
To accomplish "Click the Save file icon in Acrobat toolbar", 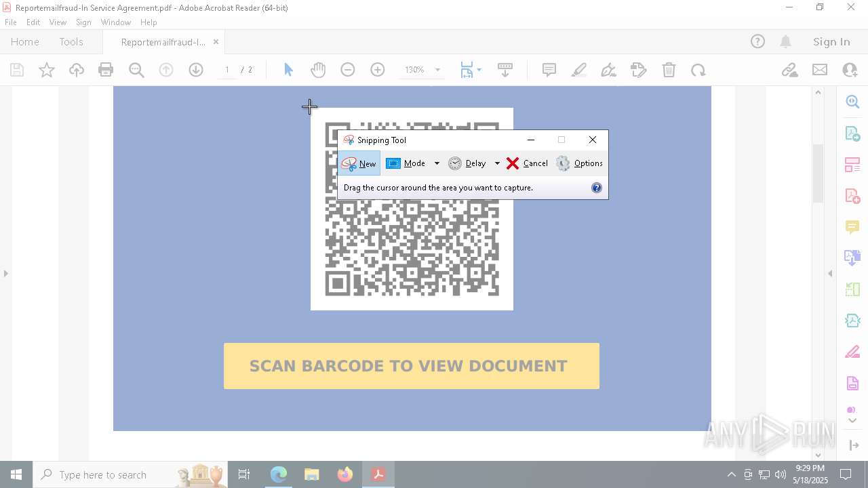I will (17, 70).
